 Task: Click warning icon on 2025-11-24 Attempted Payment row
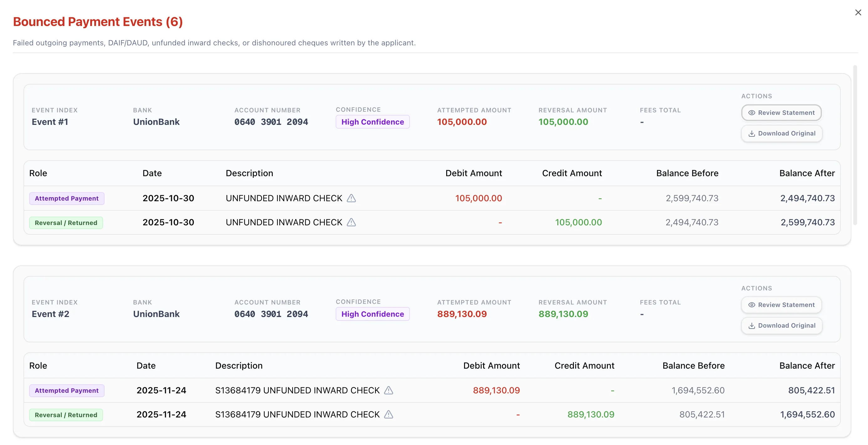[x=389, y=390]
